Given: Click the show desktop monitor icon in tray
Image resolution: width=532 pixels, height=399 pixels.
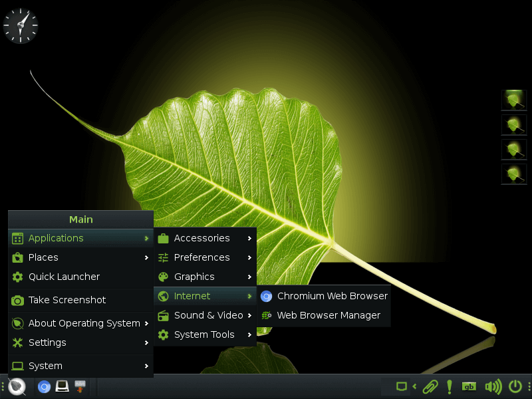Looking at the screenshot, I should point(402,386).
